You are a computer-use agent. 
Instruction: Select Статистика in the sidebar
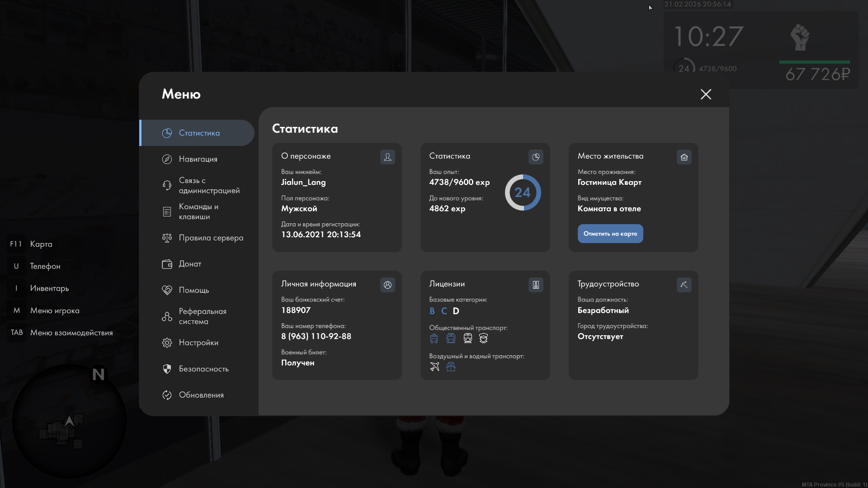tap(199, 133)
